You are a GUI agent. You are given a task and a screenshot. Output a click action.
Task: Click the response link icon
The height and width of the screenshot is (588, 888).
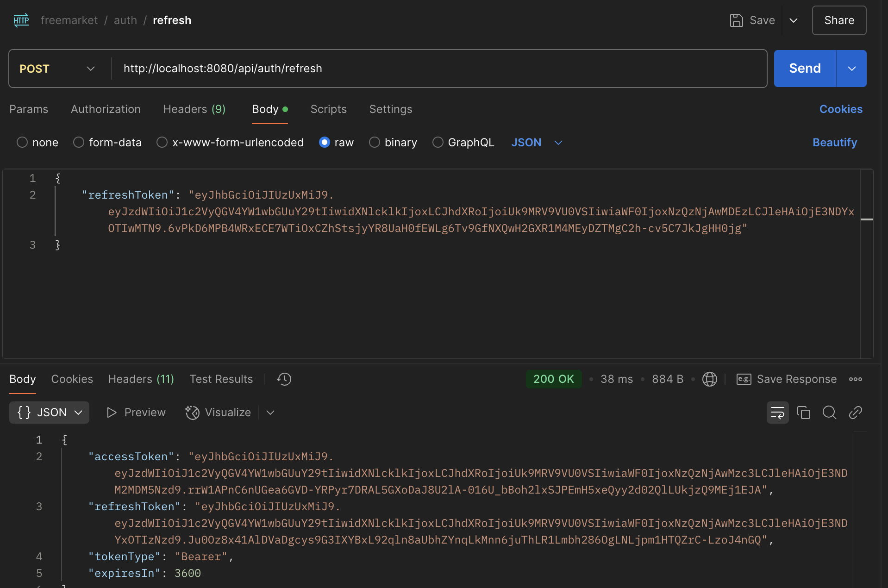coord(855,413)
